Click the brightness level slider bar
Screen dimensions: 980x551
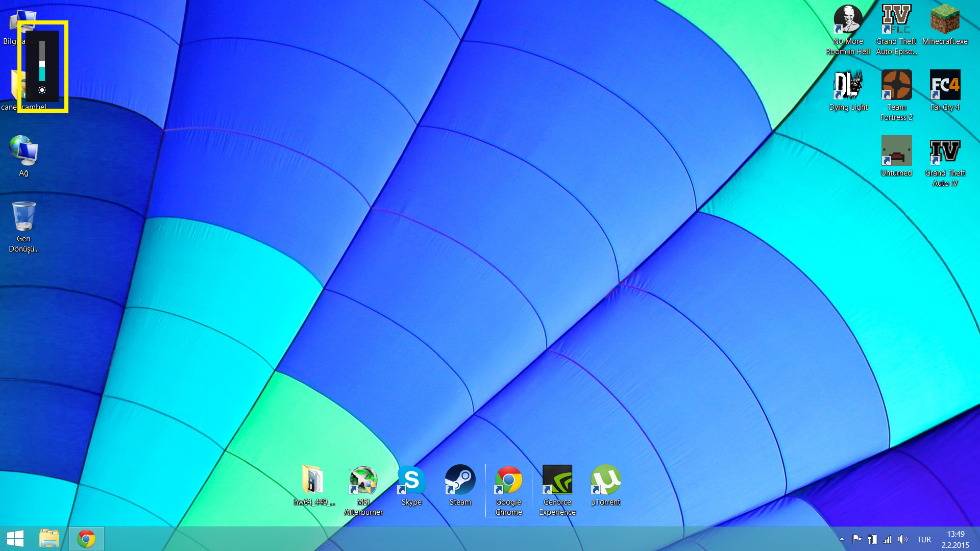[42, 61]
